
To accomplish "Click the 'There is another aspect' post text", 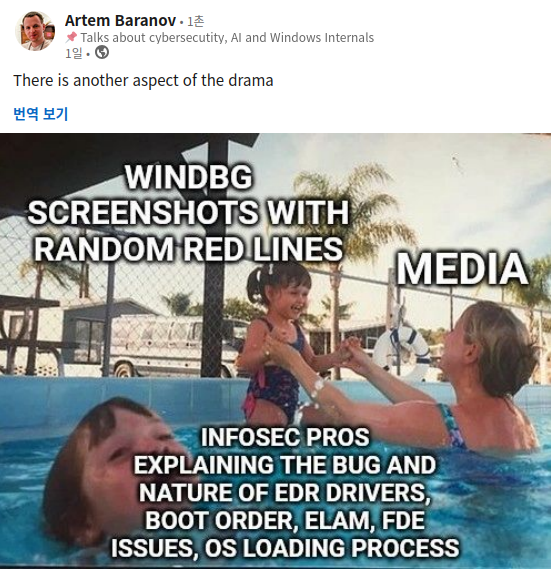I will pos(143,80).
